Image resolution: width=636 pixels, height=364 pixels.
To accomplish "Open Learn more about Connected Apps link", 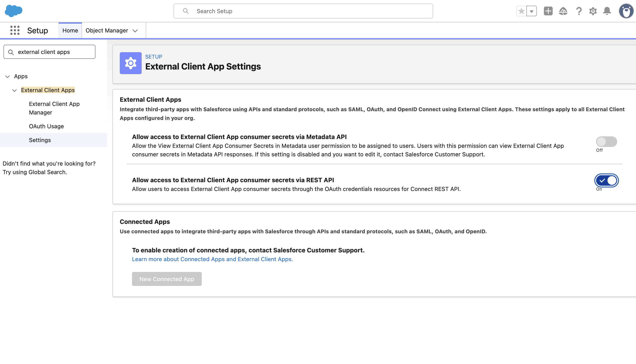I will 213,259.
